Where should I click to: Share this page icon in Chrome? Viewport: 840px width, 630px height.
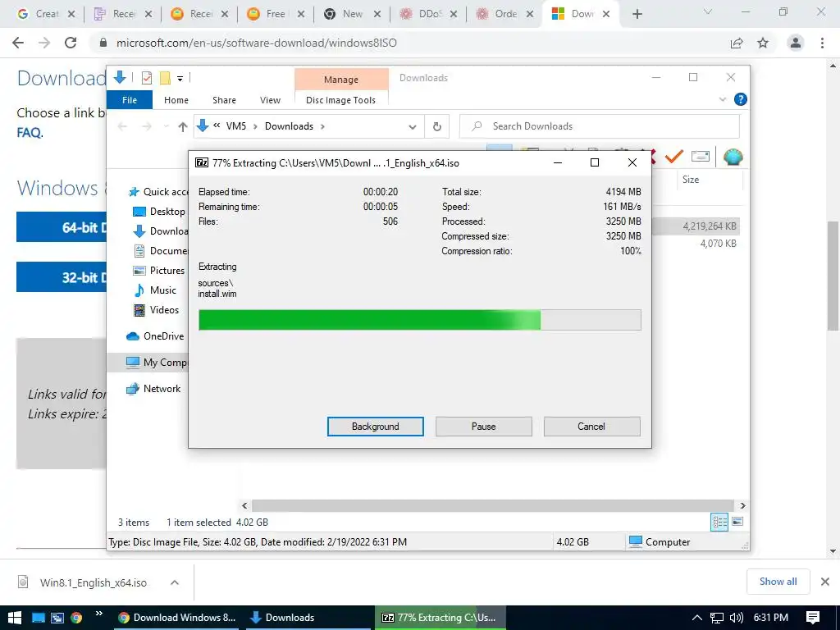point(737,43)
